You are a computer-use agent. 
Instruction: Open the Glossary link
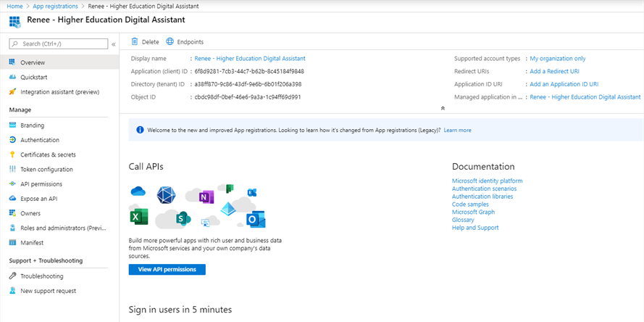click(463, 220)
